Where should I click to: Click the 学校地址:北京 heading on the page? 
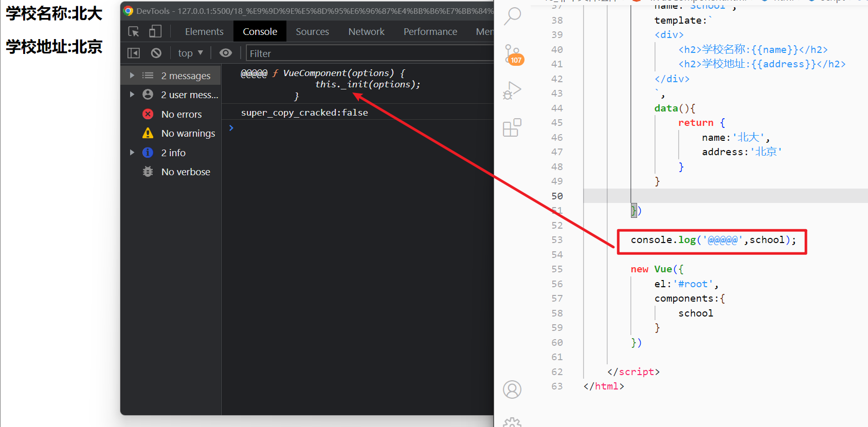pos(54,47)
